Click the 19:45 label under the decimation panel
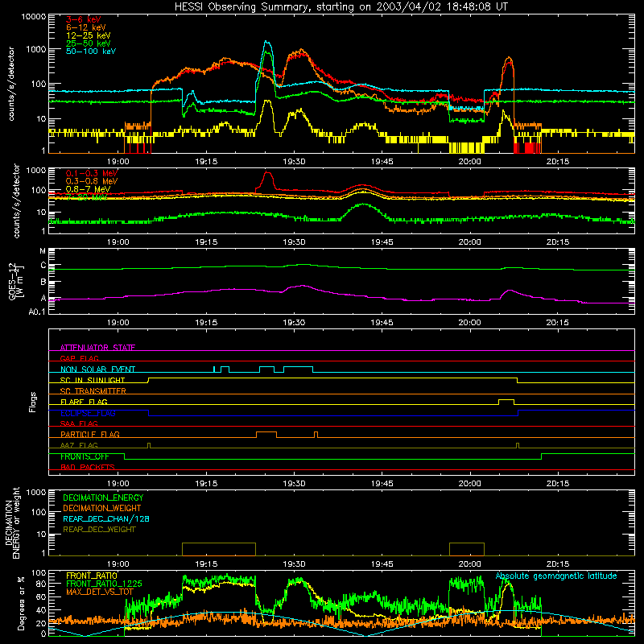The width and height of the screenshot is (644, 644). (x=382, y=564)
